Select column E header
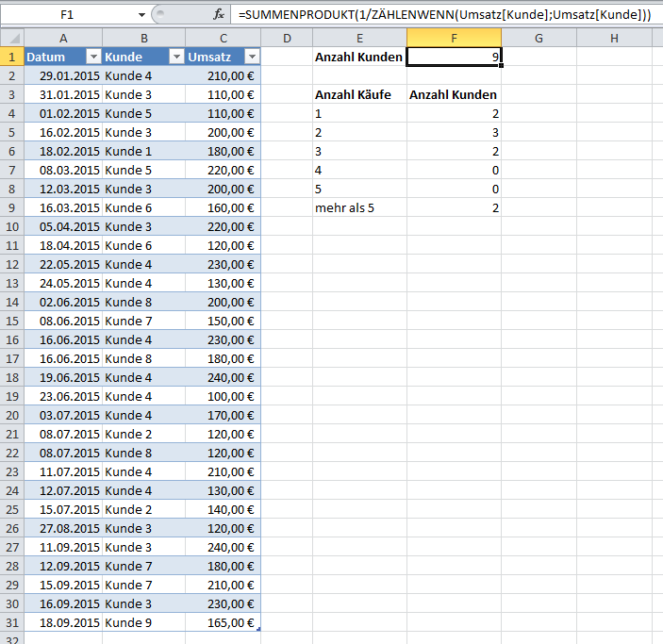Image resolution: width=663 pixels, height=644 pixels. tap(360, 38)
